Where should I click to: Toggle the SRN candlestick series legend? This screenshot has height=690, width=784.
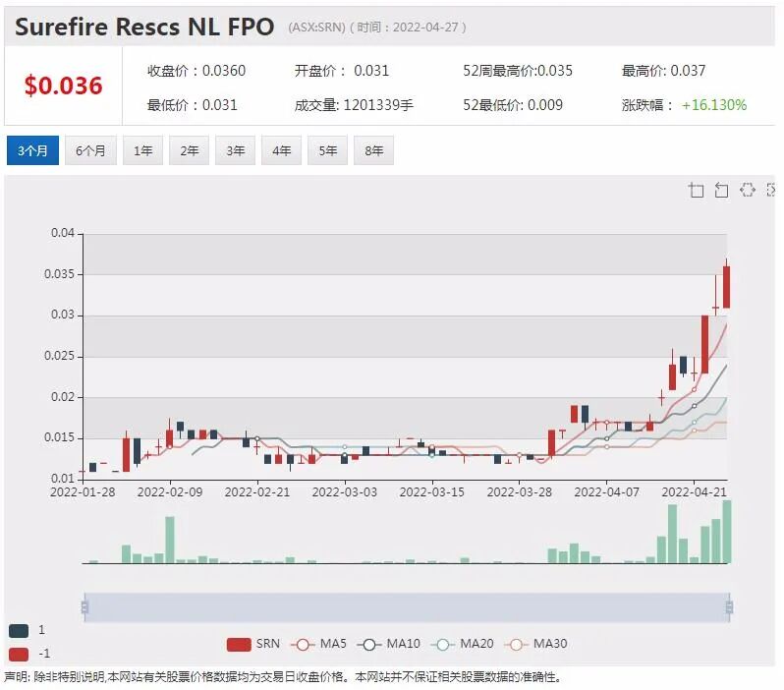tap(253, 644)
